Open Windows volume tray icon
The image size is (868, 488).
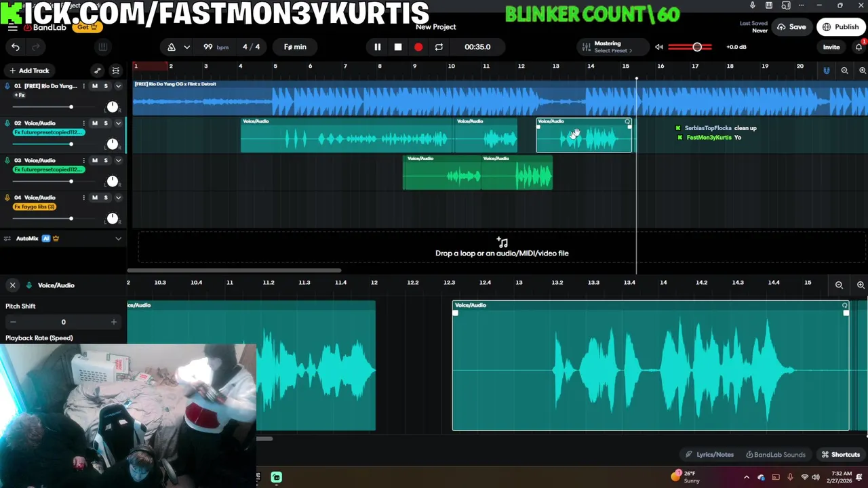(815, 477)
